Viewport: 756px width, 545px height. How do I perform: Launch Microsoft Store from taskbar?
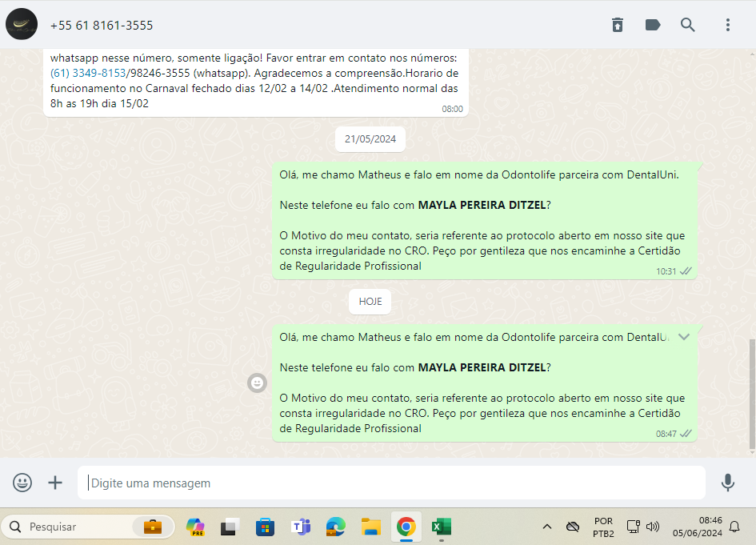265,527
